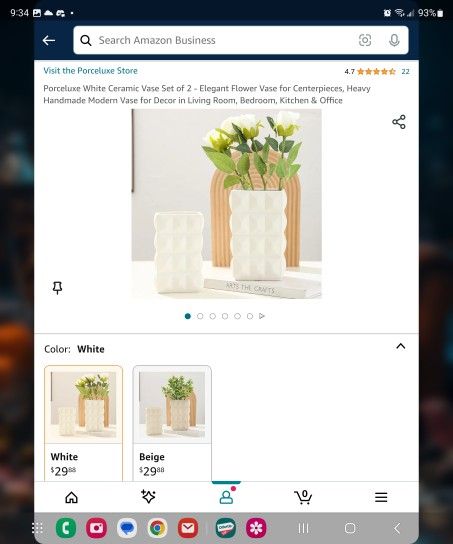Viewport: 453px width, 544px height.
Task: Tap the microphone voice search icon
Action: pos(394,40)
